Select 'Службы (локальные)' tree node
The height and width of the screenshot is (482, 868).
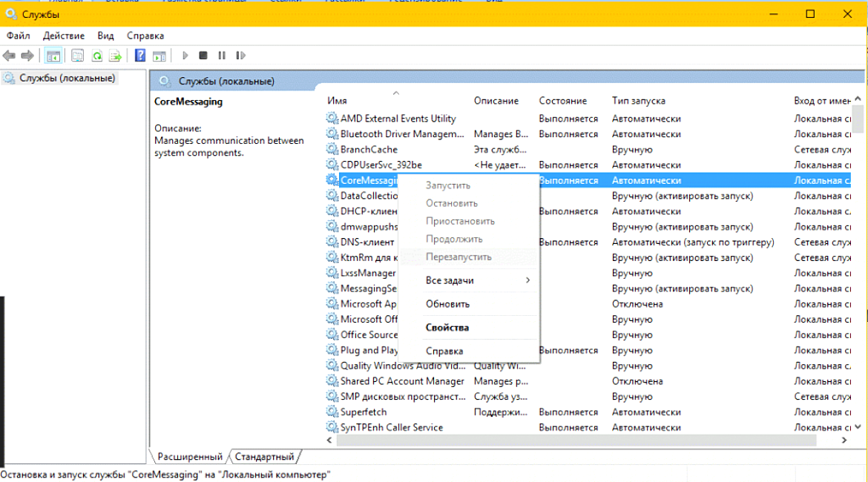tap(67, 78)
